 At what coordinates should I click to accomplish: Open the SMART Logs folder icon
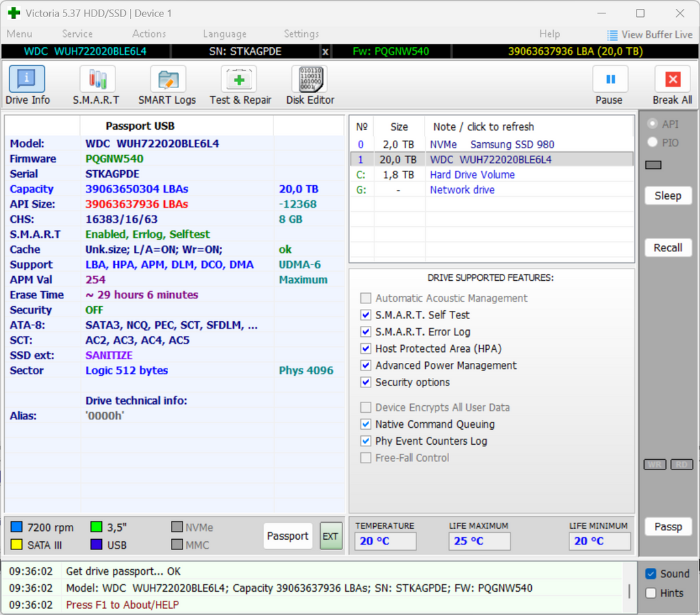point(168,79)
